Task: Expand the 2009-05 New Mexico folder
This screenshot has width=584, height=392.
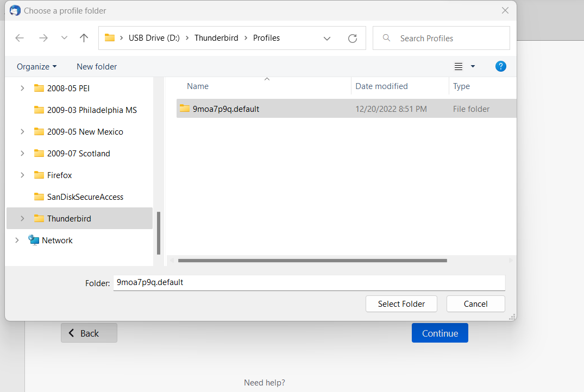Action: coord(22,131)
